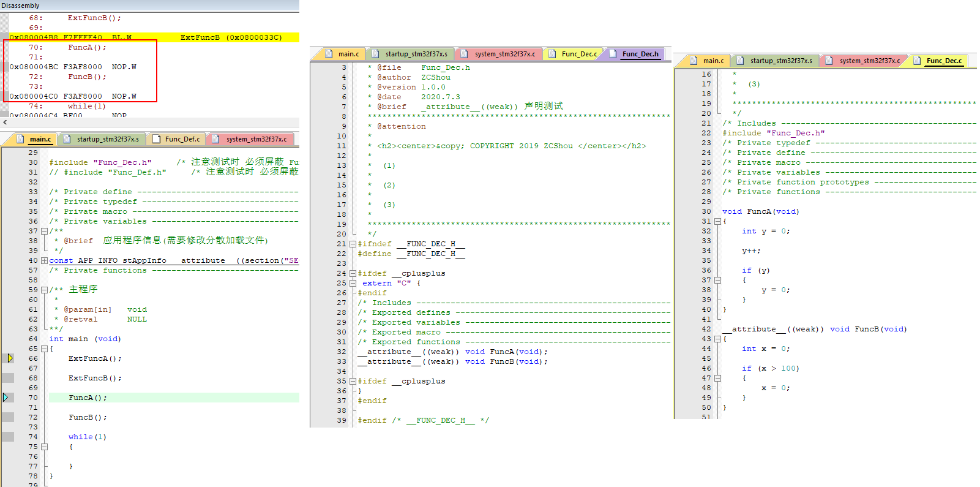This screenshot has width=980, height=487.
Task: Click the file icon of the left panel startup_stm32f37x.s tab
Action: (67, 139)
